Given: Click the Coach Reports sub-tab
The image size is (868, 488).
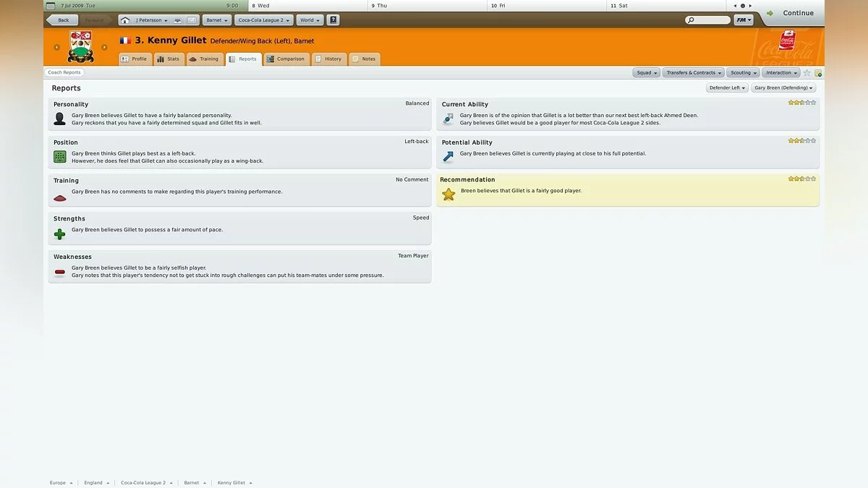Looking at the screenshot, I should pos(64,72).
